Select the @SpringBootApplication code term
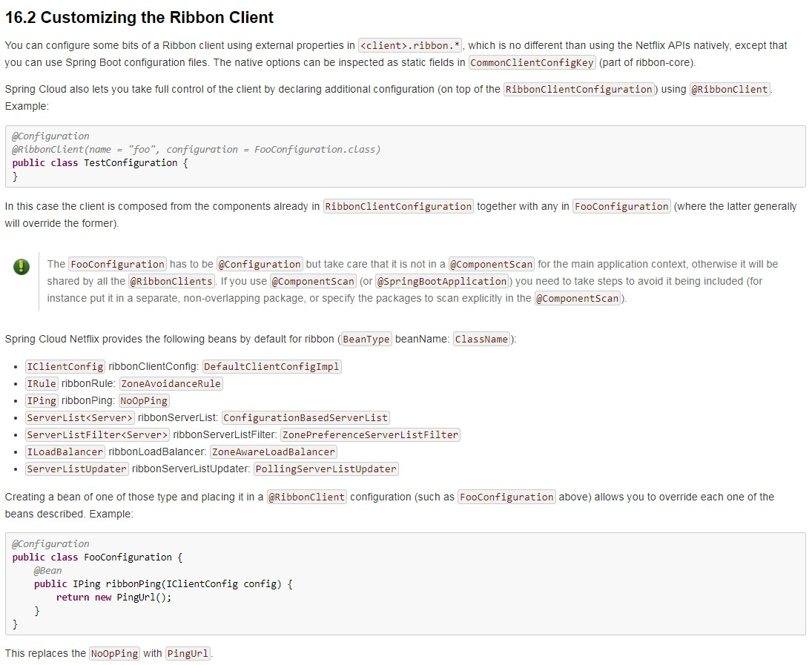 click(442, 282)
